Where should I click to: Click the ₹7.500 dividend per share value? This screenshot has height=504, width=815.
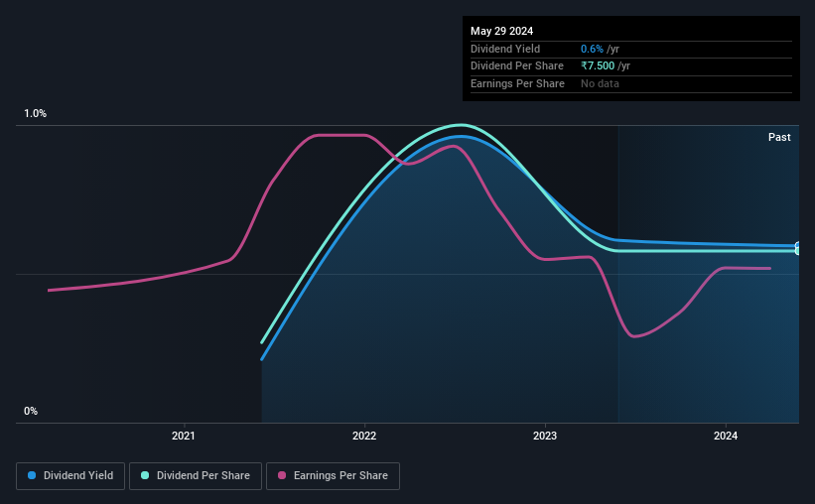tap(598, 66)
